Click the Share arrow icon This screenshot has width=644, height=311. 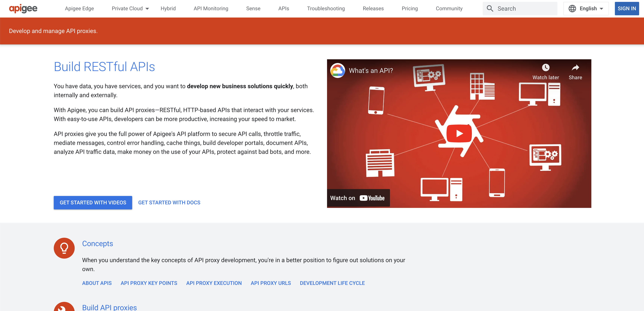[x=575, y=67]
